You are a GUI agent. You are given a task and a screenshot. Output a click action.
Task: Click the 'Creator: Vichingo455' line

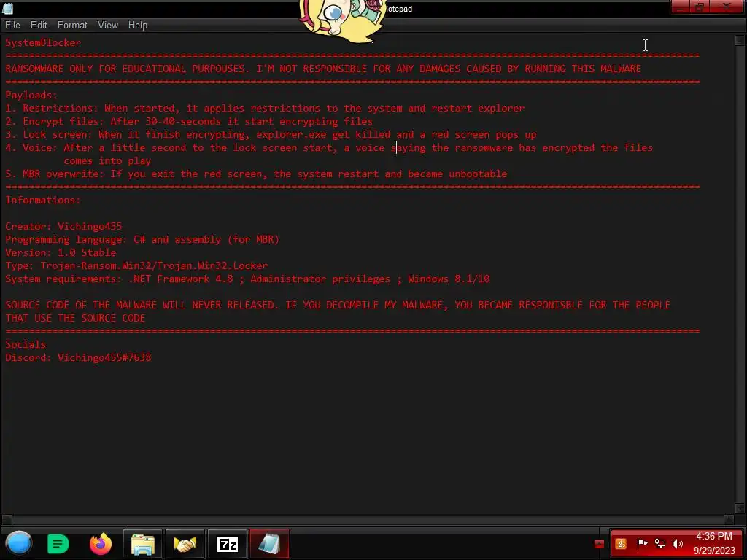(x=63, y=226)
